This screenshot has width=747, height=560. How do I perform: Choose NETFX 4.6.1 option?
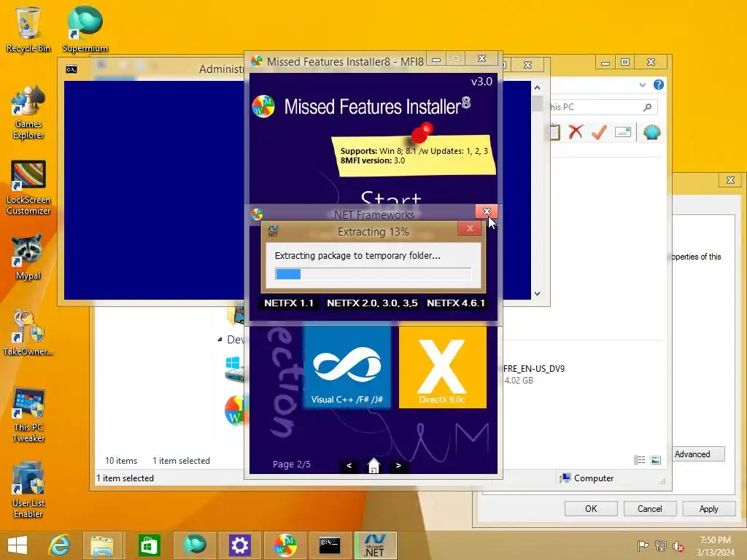pyautogui.click(x=456, y=303)
